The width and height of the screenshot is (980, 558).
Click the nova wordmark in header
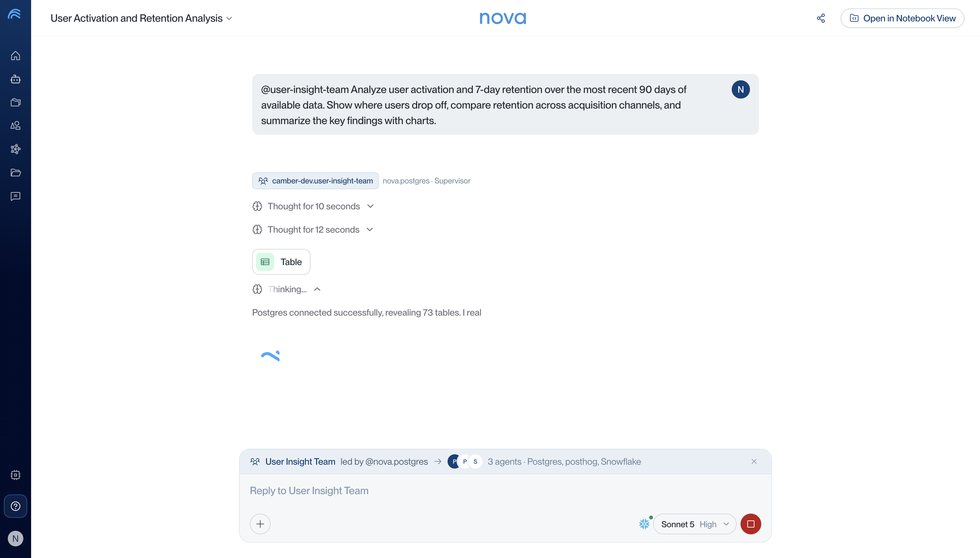tap(502, 18)
